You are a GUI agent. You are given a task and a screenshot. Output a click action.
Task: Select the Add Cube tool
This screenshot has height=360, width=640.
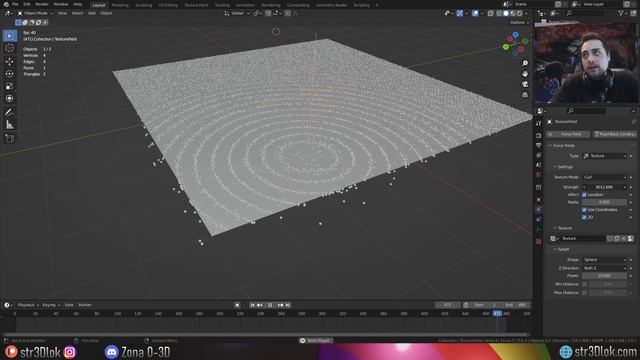click(x=10, y=138)
